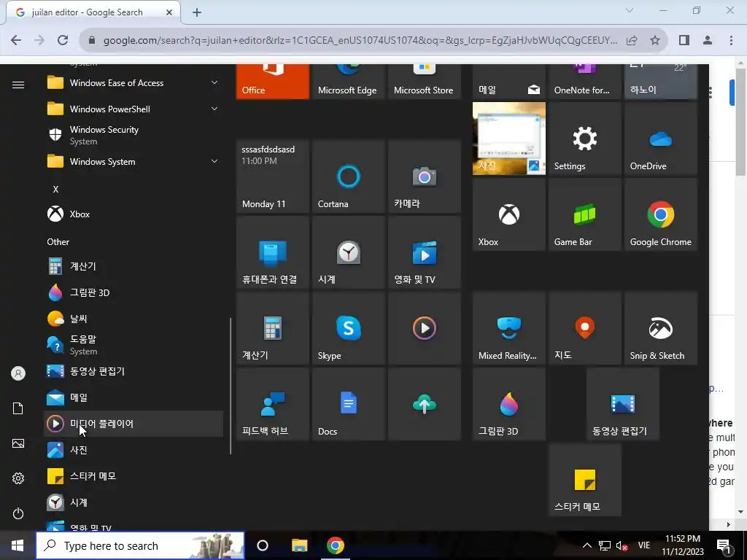Open the OneDrive tile

click(661, 139)
